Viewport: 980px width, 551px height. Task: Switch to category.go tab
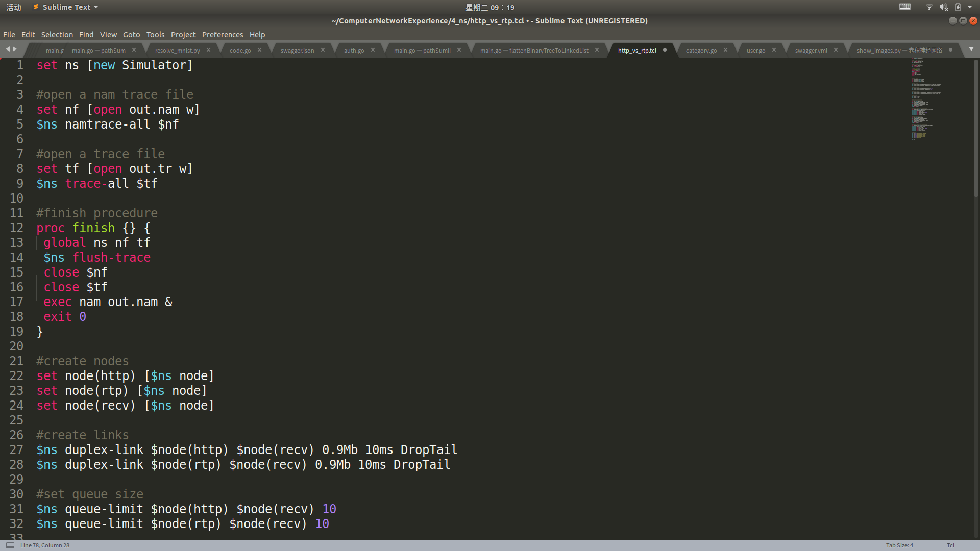pos(701,51)
